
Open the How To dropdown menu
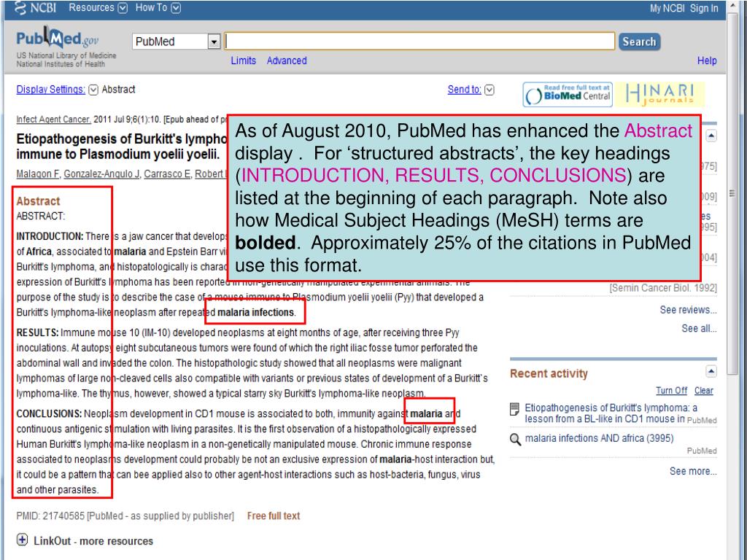click(158, 8)
